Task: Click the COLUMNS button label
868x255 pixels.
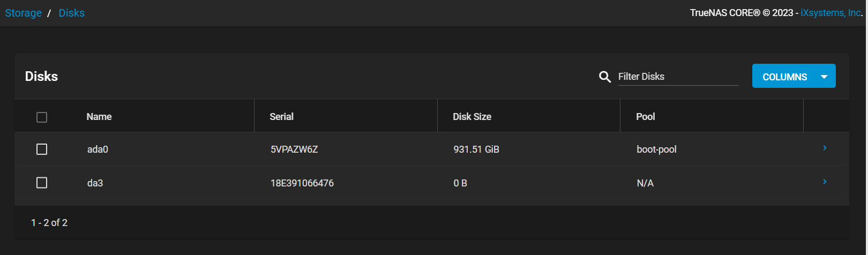Action: 784,77
